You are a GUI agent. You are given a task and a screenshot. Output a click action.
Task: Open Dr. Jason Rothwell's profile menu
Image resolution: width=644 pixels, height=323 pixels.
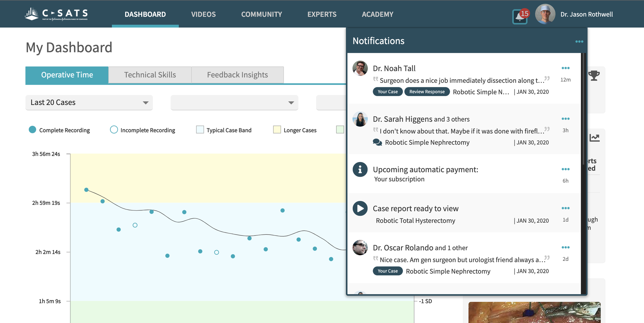tap(587, 14)
